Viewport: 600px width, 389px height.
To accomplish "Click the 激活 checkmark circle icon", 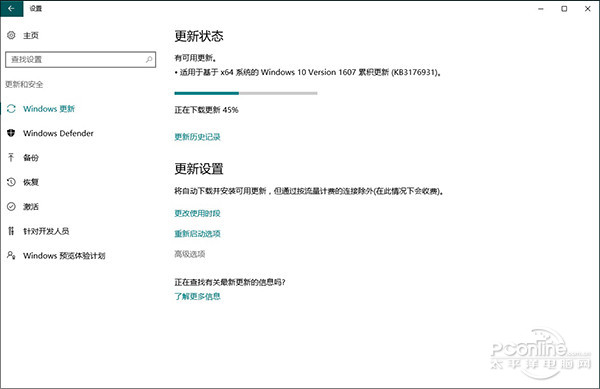I will click(x=11, y=207).
